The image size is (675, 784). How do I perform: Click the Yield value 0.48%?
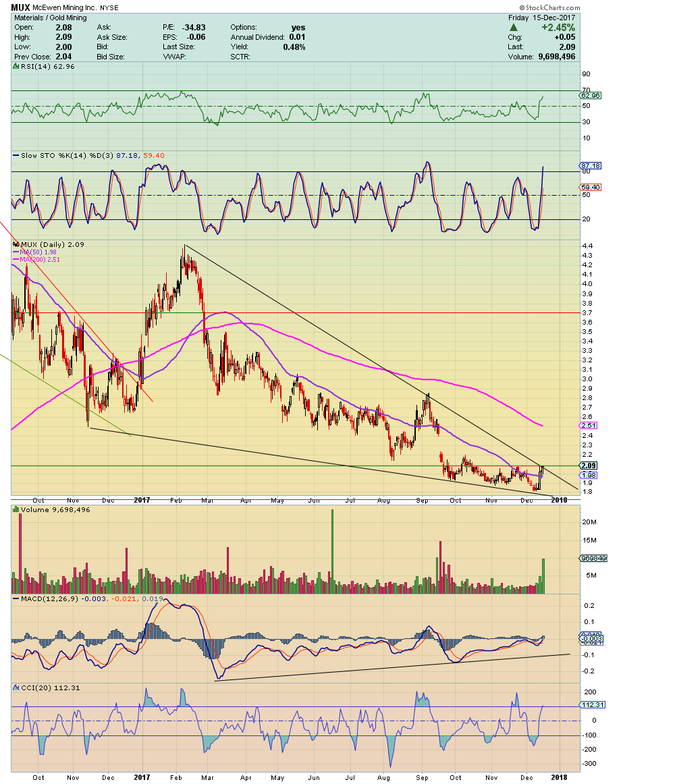(294, 47)
